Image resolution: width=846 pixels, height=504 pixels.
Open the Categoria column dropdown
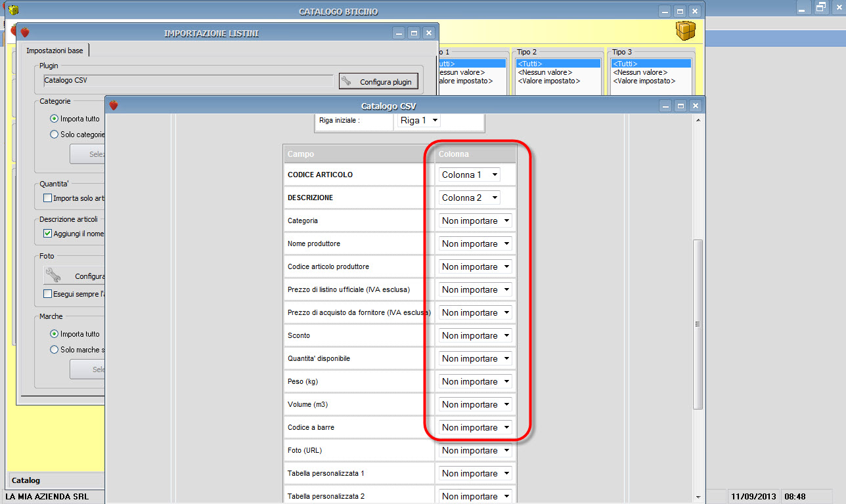[475, 220]
